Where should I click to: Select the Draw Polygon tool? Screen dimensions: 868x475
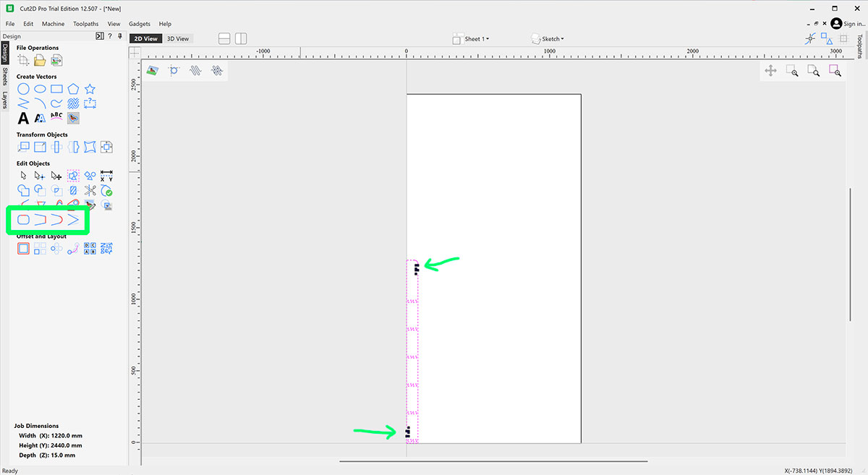coord(73,89)
